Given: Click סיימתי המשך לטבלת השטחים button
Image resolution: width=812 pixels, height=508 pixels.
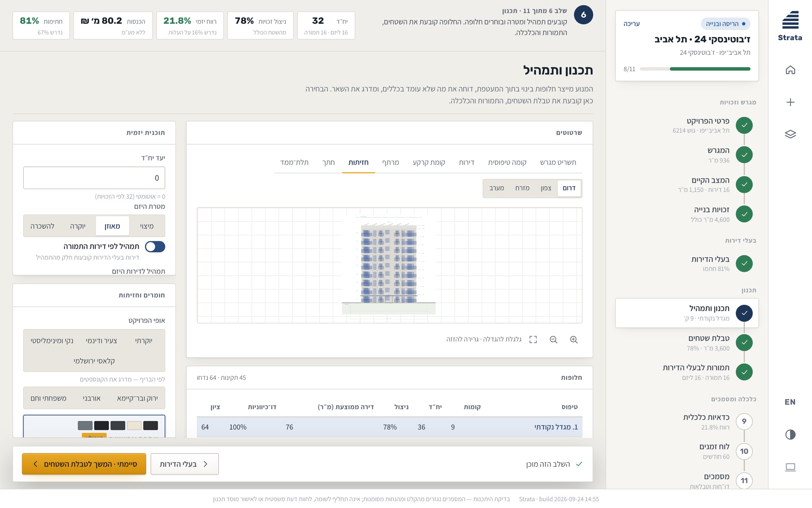Looking at the screenshot, I should coord(84,464).
